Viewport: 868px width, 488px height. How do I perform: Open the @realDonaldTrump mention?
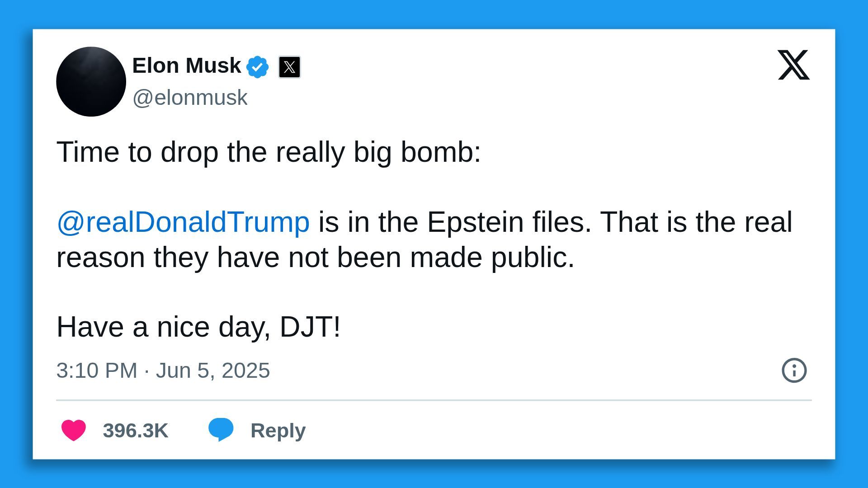183,222
